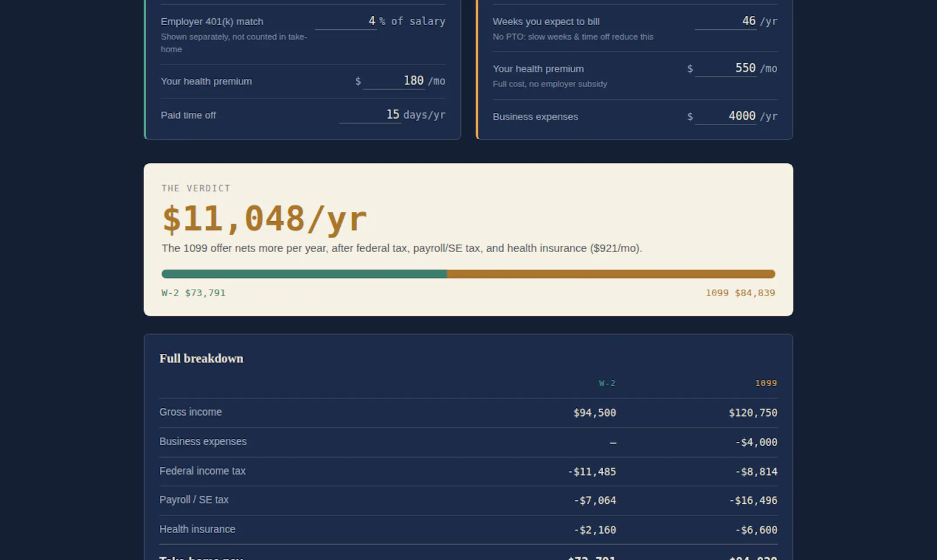Edit the weeks you expect to bill field
937x560 pixels.
point(726,21)
